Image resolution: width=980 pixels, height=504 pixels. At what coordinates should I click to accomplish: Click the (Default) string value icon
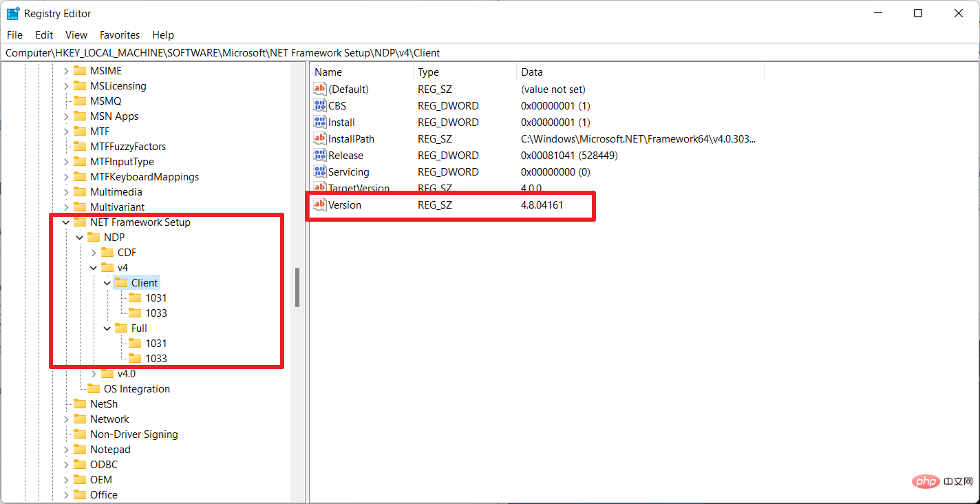(x=319, y=89)
